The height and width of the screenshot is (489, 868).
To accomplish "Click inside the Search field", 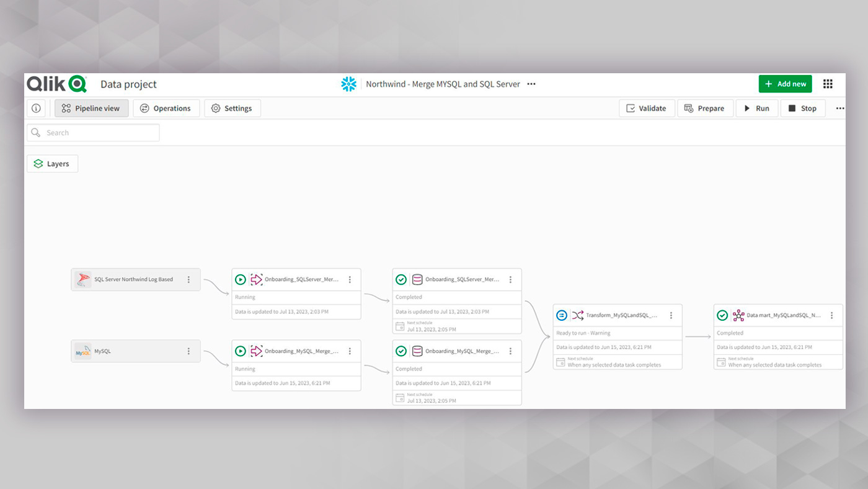I will (x=93, y=132).
